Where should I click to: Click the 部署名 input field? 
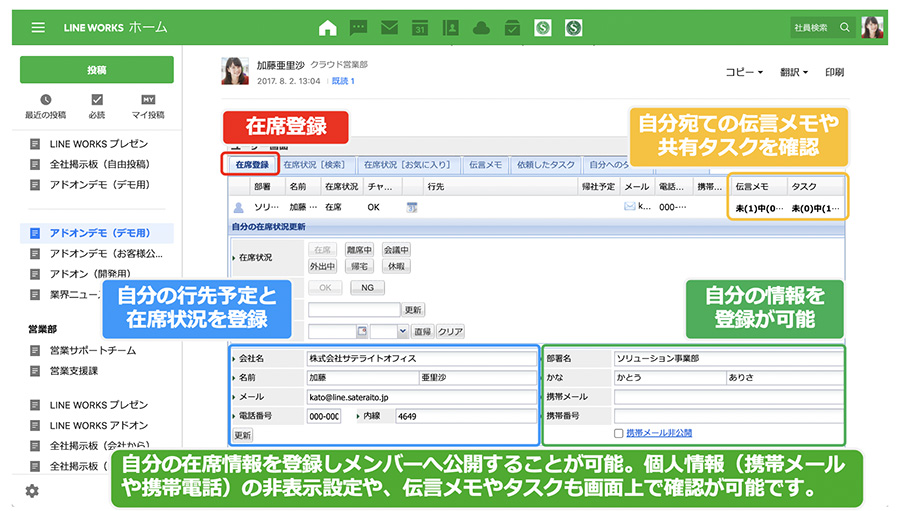728,358
